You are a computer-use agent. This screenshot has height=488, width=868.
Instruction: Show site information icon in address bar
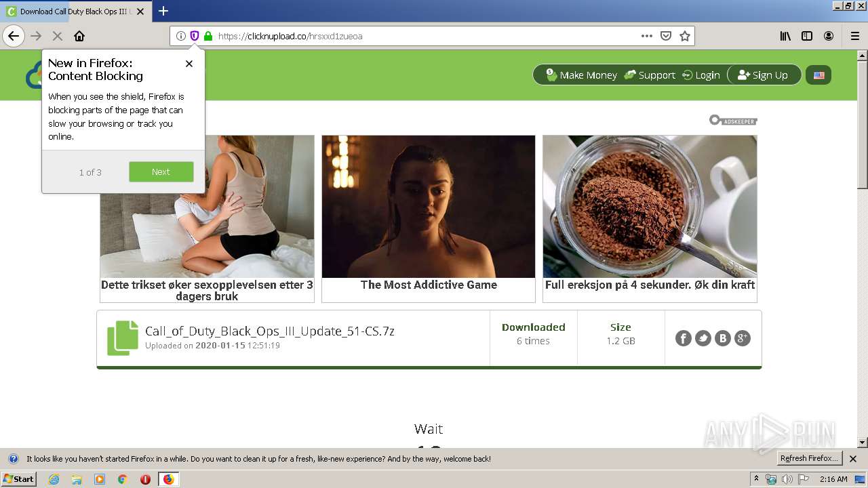tap(180, 36)
